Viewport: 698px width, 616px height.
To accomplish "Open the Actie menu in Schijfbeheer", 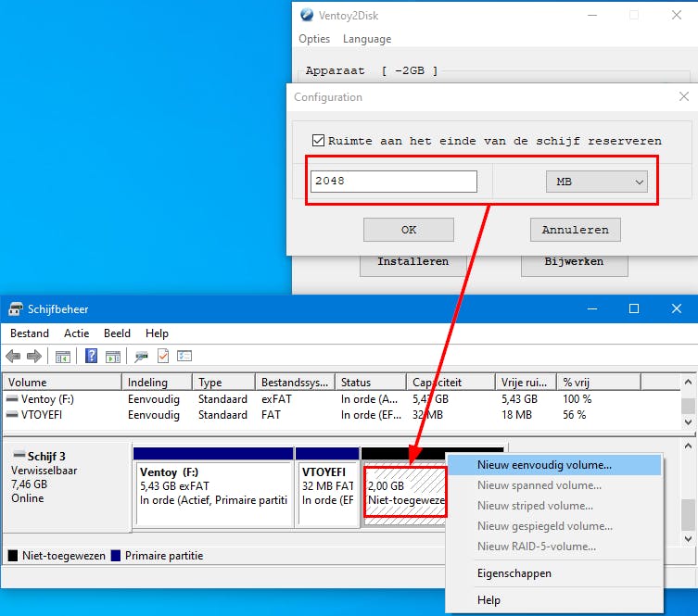I will (77, 333).
